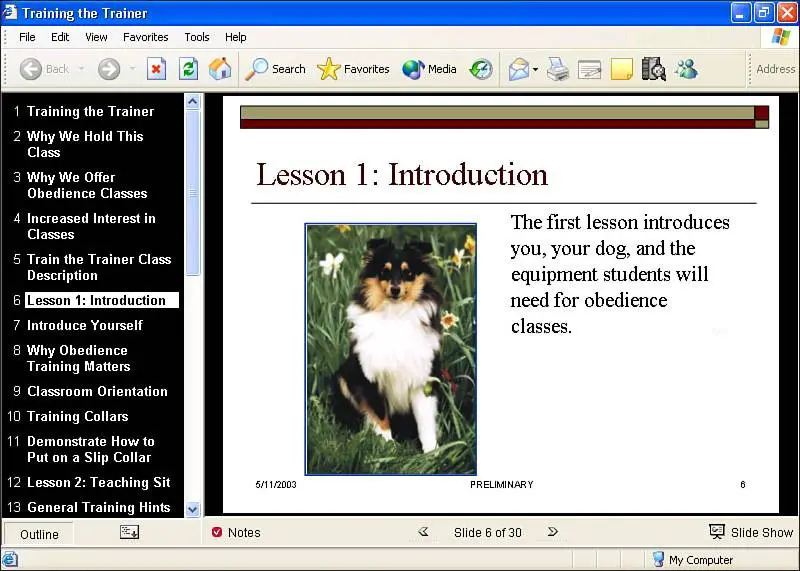Go to the previous slide arrow
Screen dimensions: 800x571
pos(423,532)
